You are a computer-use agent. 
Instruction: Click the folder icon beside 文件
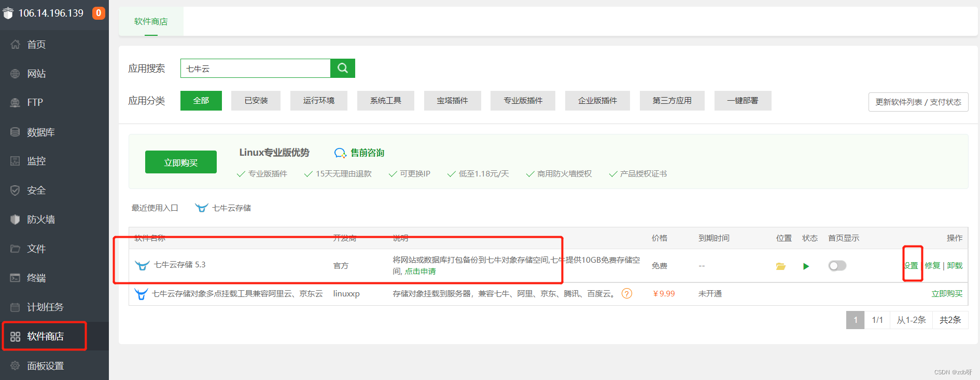(x=15, y=249)
